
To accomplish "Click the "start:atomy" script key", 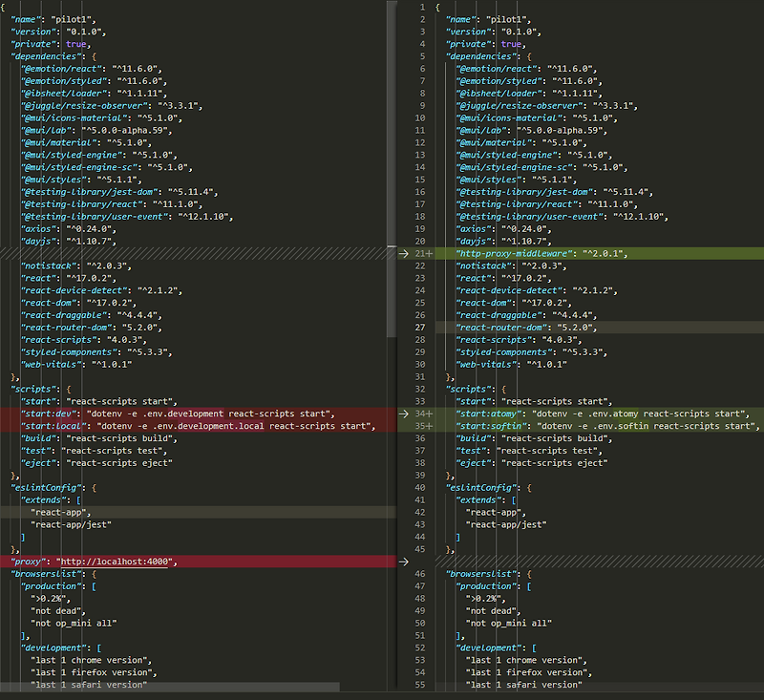I will tap(489, 414).
